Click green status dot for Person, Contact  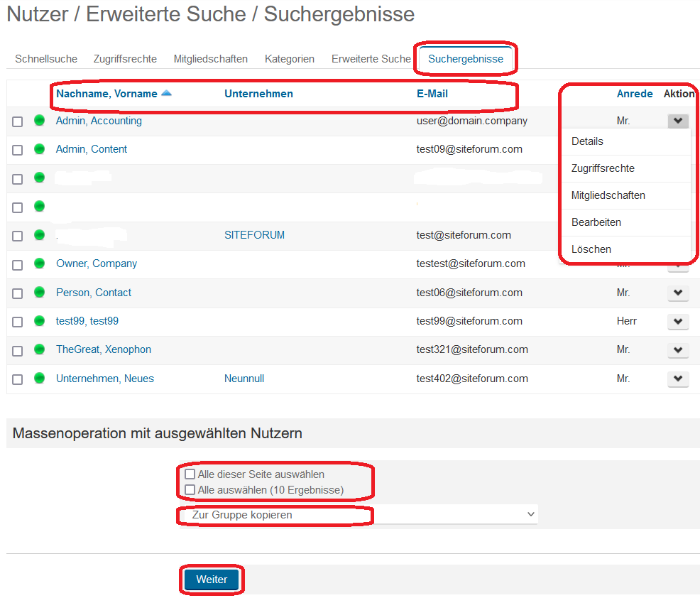pos(39,292)
